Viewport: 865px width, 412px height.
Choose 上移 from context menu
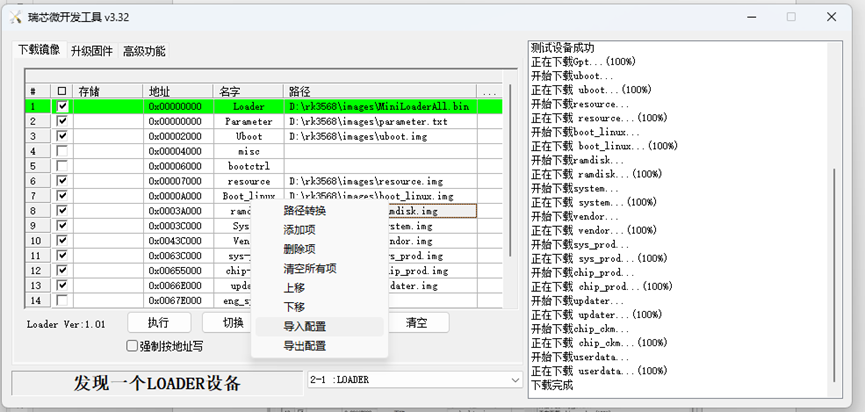[x=319, y=288]
